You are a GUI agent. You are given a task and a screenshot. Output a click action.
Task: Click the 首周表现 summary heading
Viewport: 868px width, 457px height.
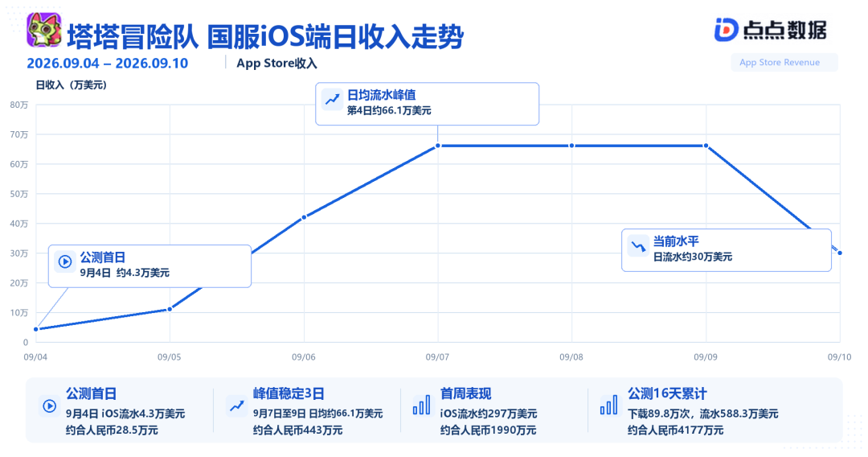coord(465,394)
